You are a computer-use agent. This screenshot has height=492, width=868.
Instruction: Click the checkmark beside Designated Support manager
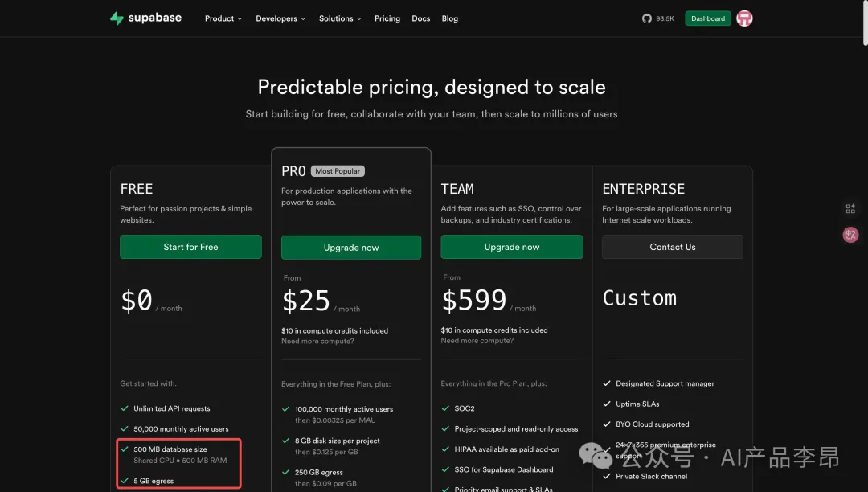607,384
